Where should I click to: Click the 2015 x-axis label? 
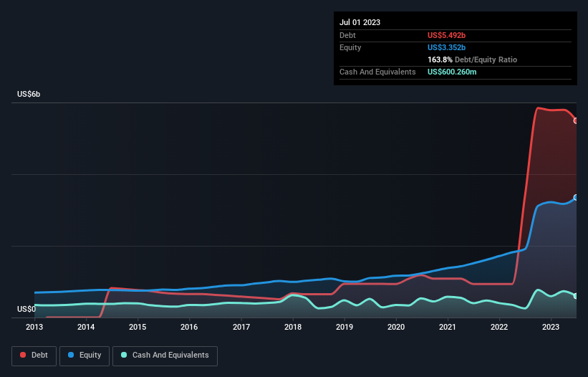[138, 327]
